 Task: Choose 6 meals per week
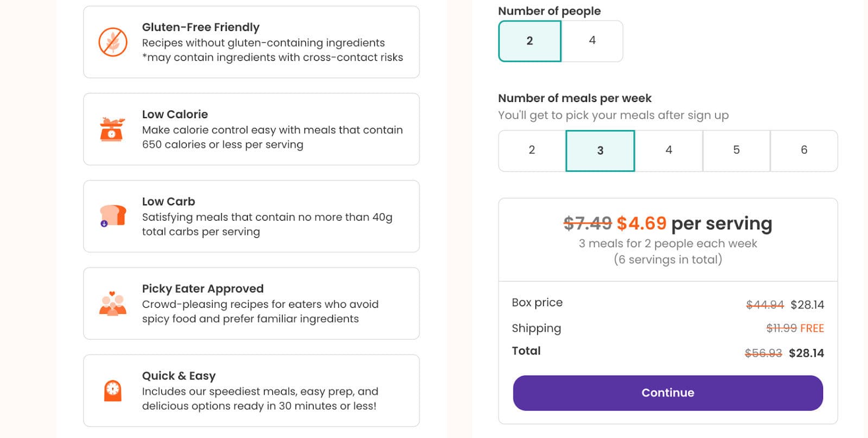tap(804, 151)
